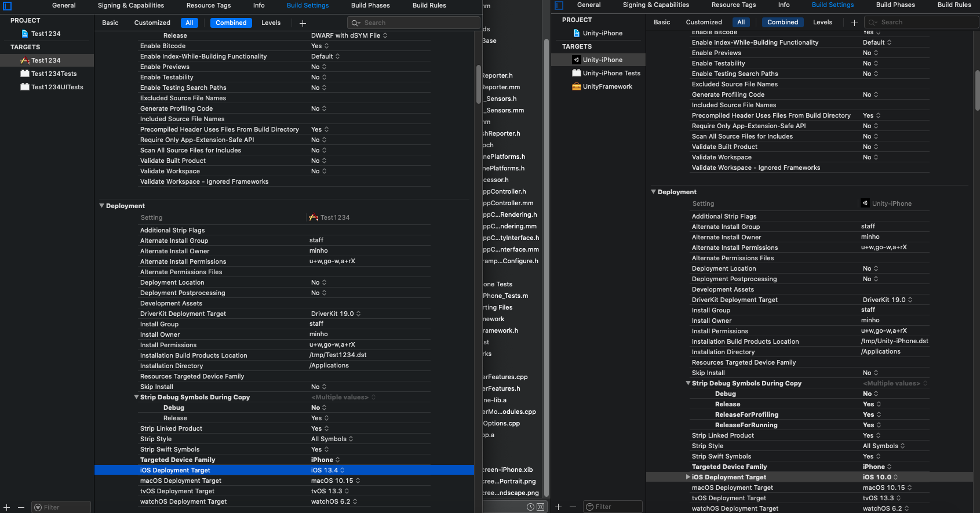980x513 pixels.
Task: Select '/tmp/Unity-iPhone.dst' value in right window
Action: (894, 341)
